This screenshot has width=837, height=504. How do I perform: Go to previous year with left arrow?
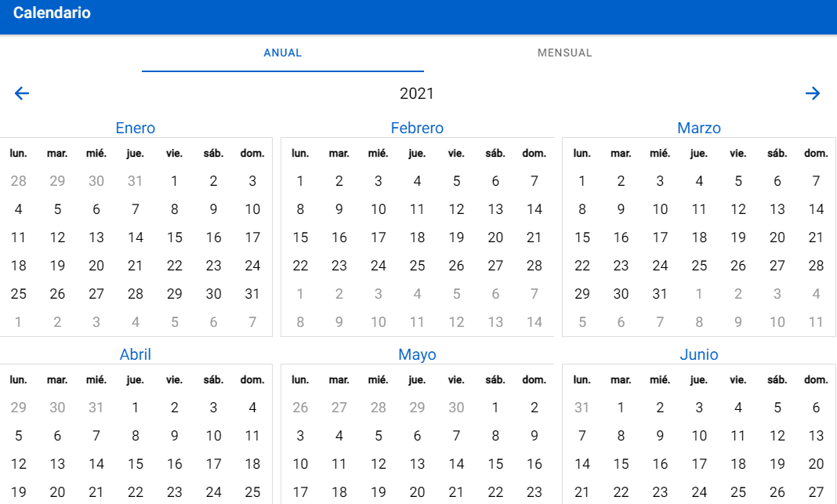(x=22, y=93)
